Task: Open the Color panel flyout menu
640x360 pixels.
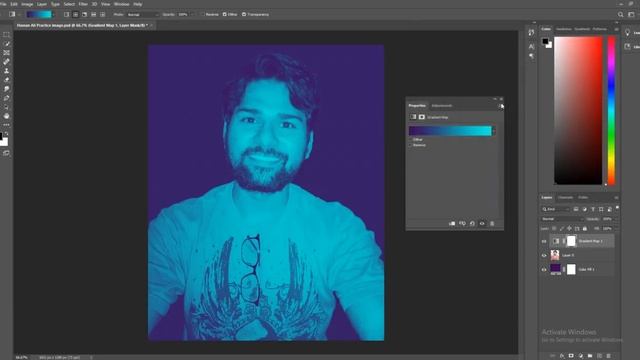Action: pos(616,29)
